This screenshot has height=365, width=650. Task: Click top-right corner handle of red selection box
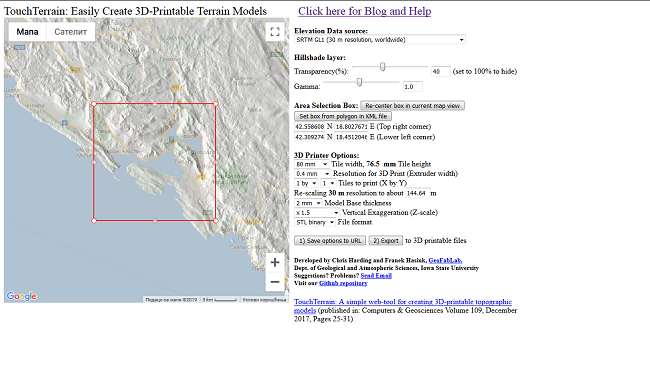click(216, 104)
